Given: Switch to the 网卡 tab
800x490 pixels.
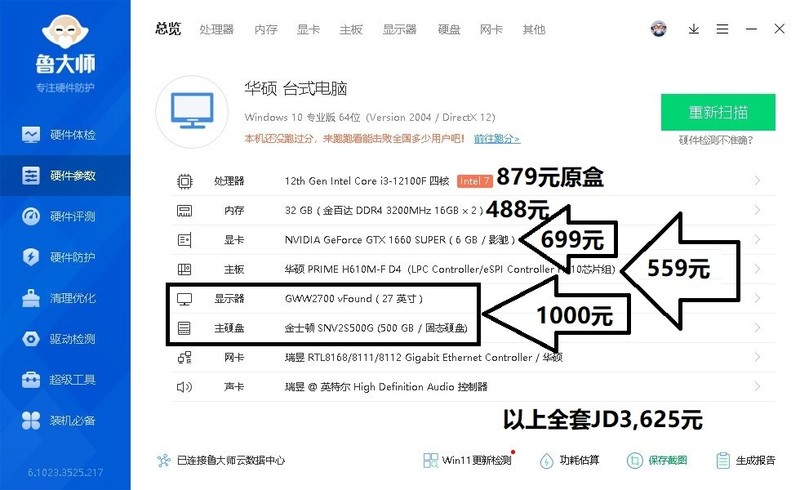Looking at the screenshot, I should (491, 30).
